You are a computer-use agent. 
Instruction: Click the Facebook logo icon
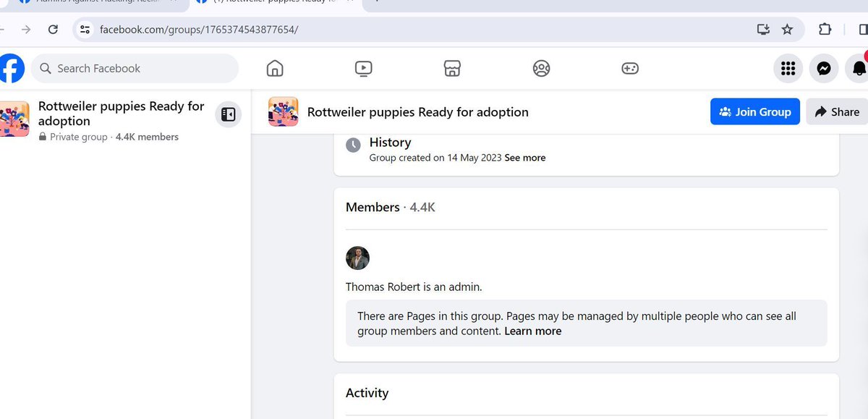(12, 68)
